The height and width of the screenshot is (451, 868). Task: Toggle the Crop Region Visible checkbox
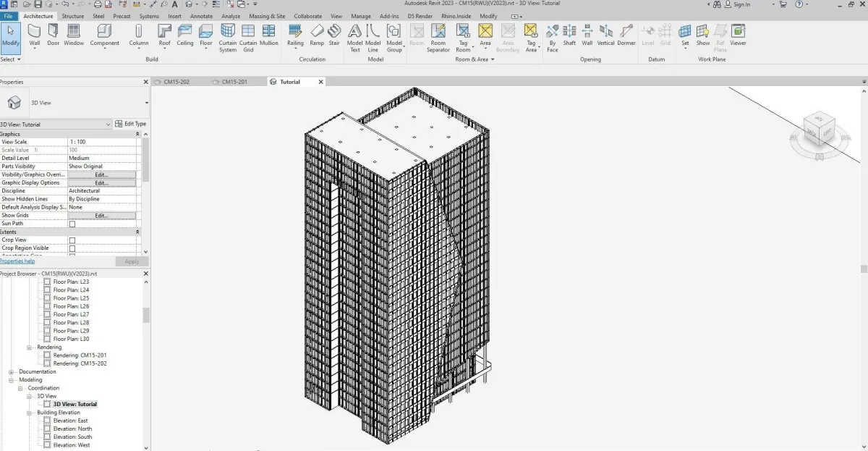tap(72, 248)
